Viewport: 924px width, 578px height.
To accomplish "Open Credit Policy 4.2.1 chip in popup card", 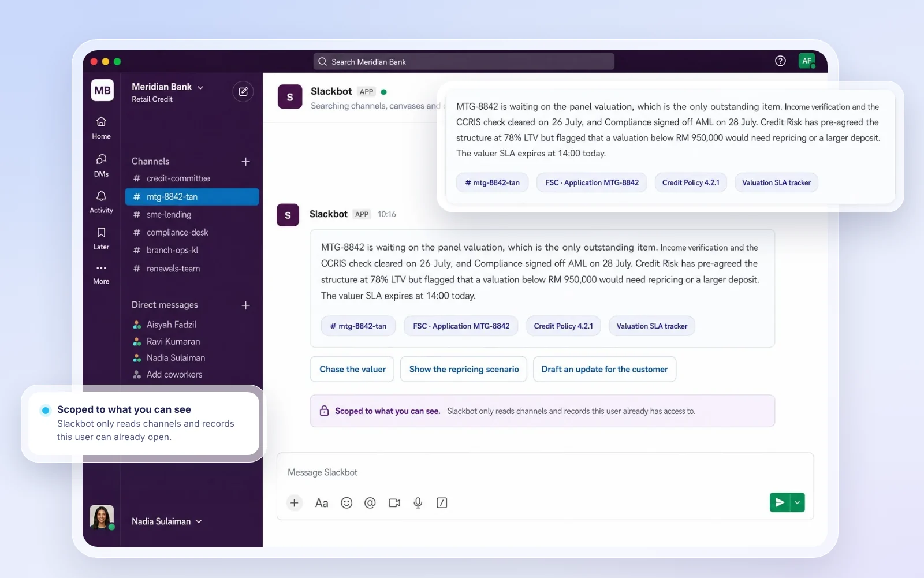I will pyautogui.click(x=691, y=182).
